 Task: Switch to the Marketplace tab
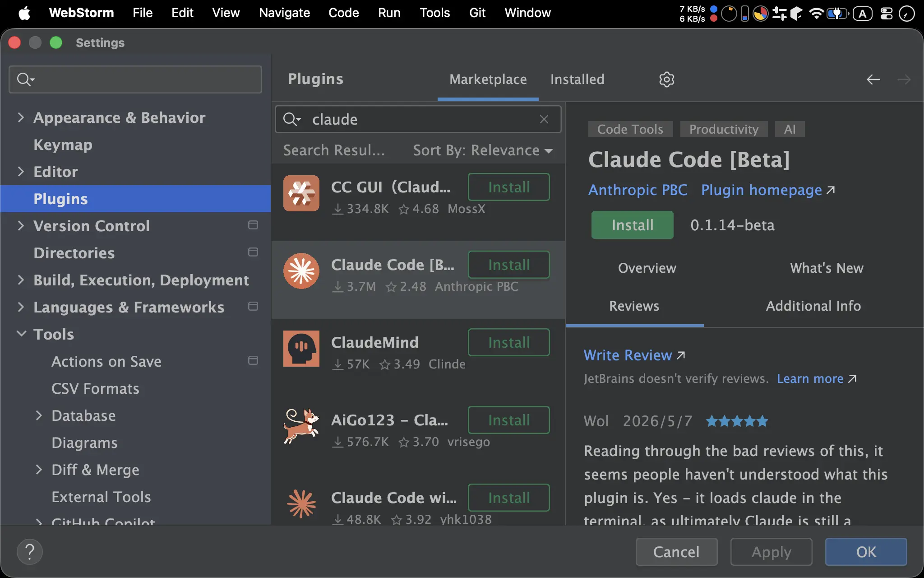pyautogui.click(x=488, y=79)
